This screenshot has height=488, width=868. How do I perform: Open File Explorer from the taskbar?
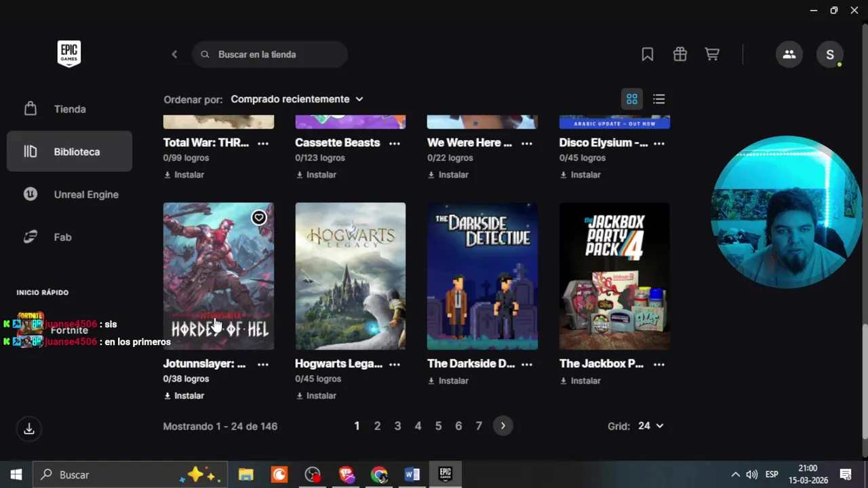click(x=245, y=474)
